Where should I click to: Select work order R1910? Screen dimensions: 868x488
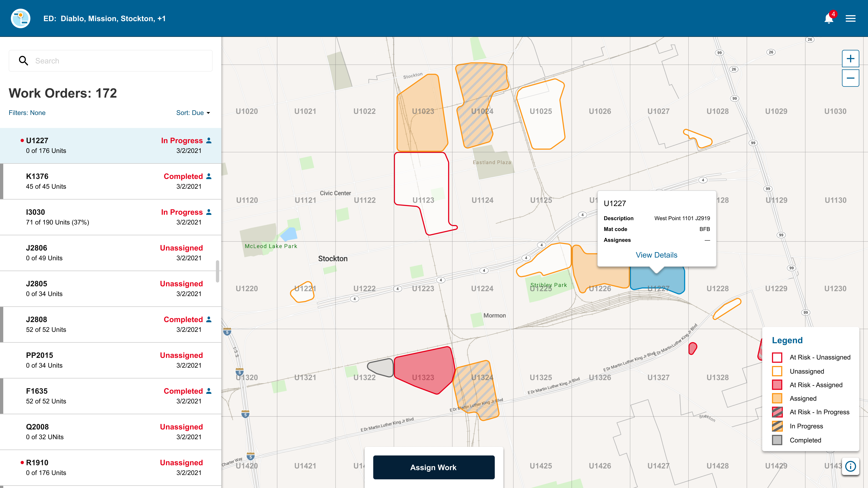click(x=110, y=468)
